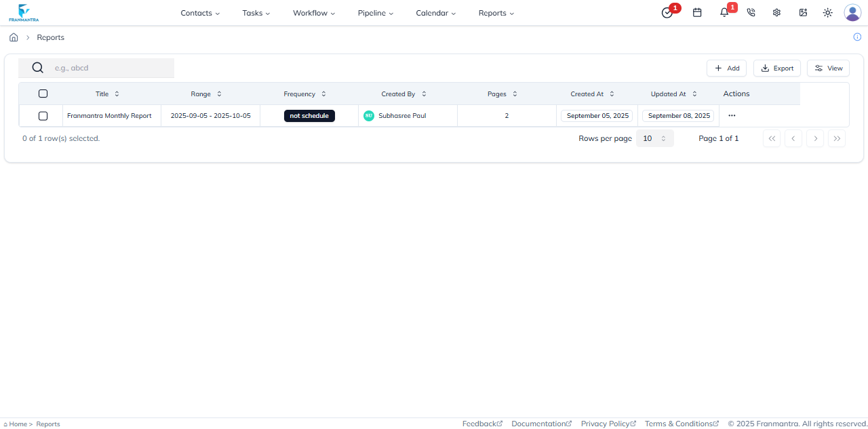868x429 pixels.
Task: Expand the Pipeline menu
Action: [x=376, y=13]
